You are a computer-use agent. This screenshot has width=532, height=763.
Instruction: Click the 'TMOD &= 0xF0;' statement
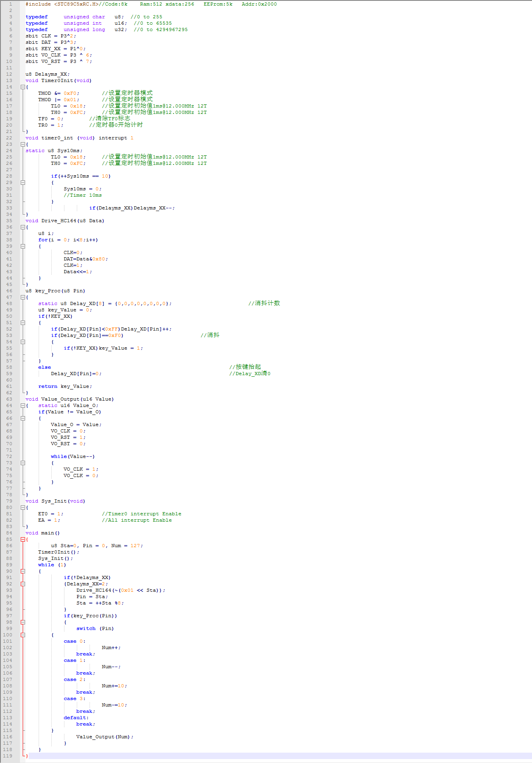[x=59, y=93]
